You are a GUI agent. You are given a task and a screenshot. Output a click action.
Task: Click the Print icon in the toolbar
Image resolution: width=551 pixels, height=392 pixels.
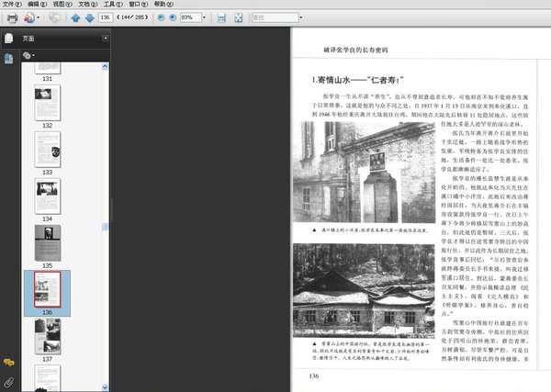click(x=12, y=17)
